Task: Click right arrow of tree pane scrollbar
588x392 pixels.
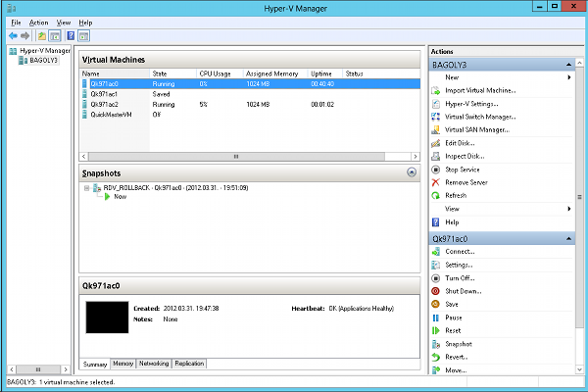Action: click(x=66, y=369)
